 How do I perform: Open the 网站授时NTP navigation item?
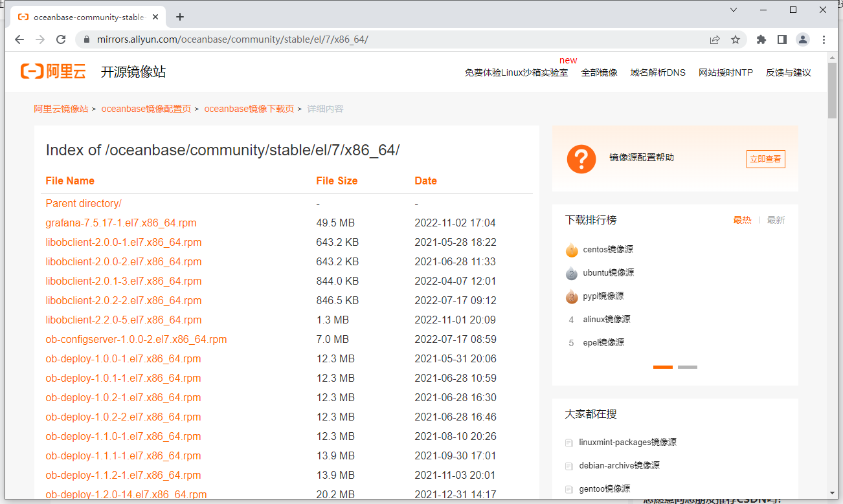pyautogui.click(x=726, y=72)
